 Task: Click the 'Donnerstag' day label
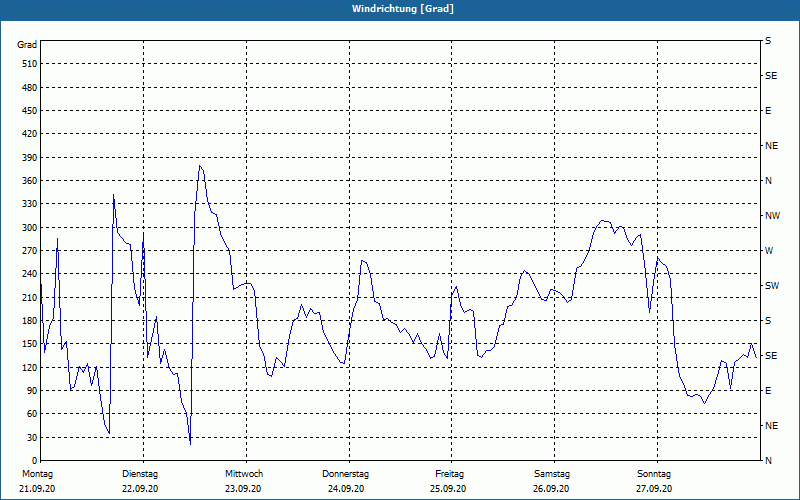point(345,474)
